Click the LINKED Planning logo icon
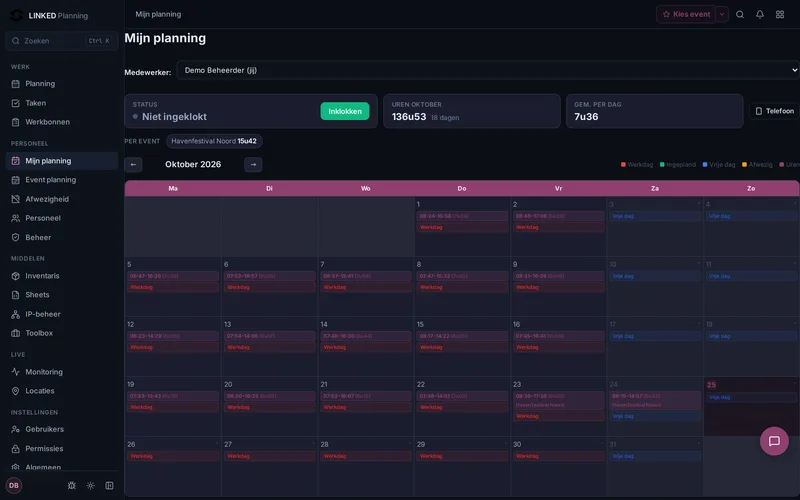This screenshot has height=500, width=800. point(16,15)
